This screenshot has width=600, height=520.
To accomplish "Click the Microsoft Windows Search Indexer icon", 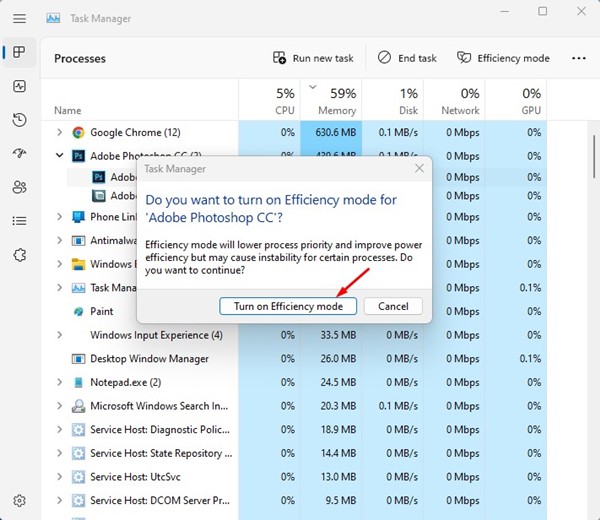I will tap(78, 406).
